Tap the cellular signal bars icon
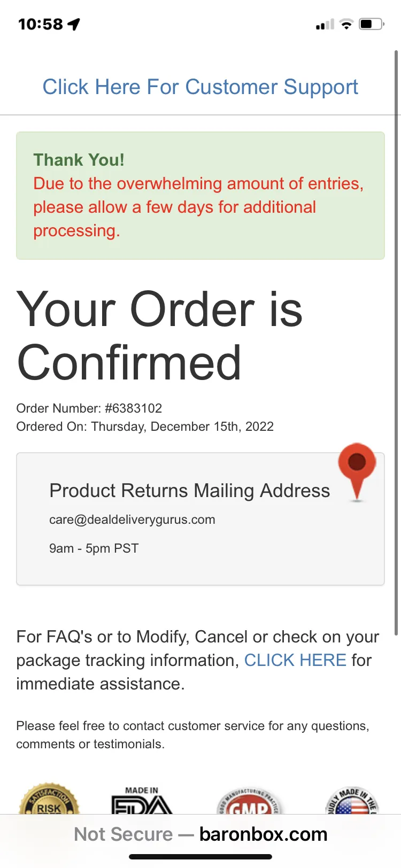 pyautogui.click(x=325, y=24)
